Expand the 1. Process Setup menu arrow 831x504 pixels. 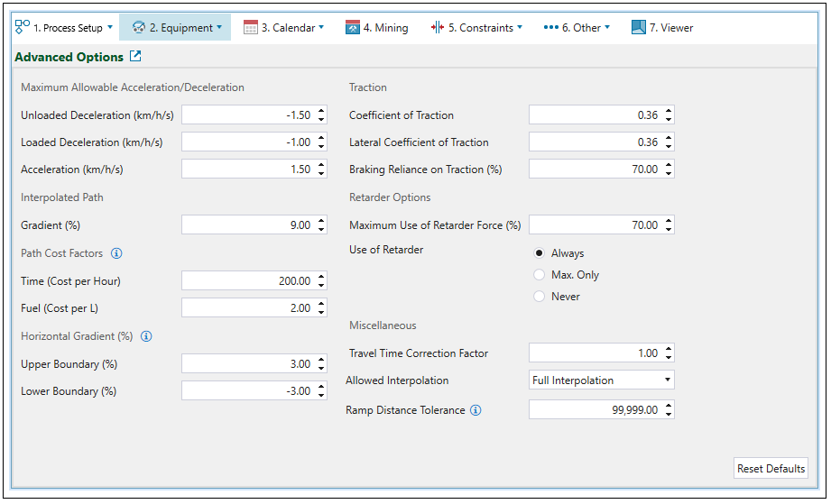pyautogui.click(x=110, y=27)
